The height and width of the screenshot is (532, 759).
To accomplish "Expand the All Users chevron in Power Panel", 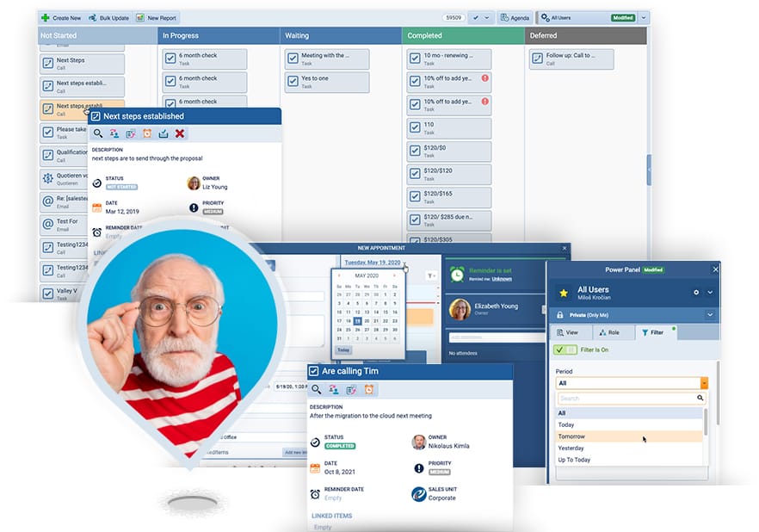I will [x=709, y=293].
